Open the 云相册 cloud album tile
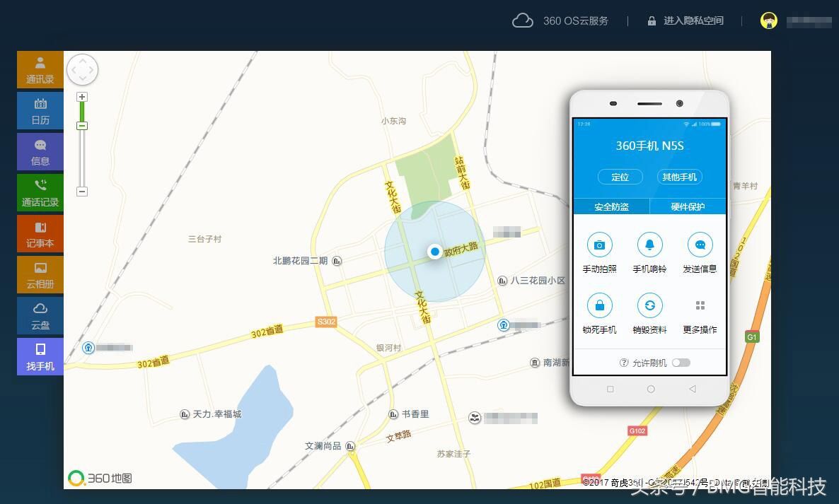The height and width of the screenshot is (504, 839). [40, 275]
